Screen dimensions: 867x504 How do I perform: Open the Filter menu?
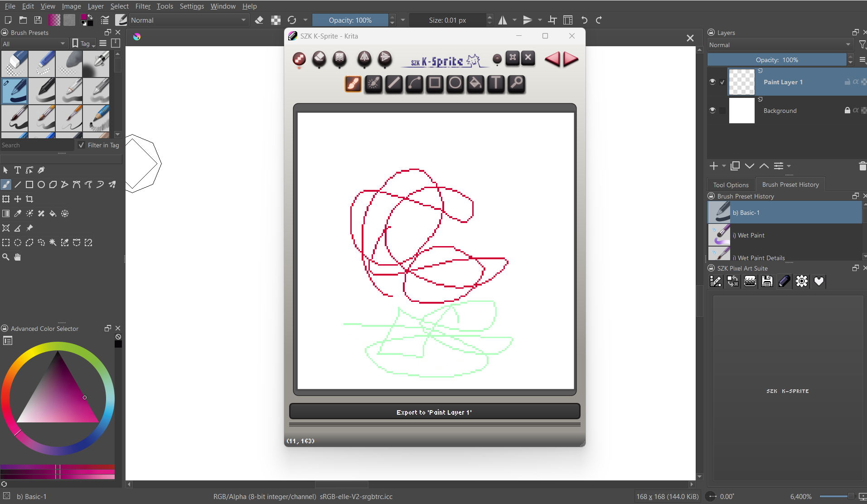(142, 6)
